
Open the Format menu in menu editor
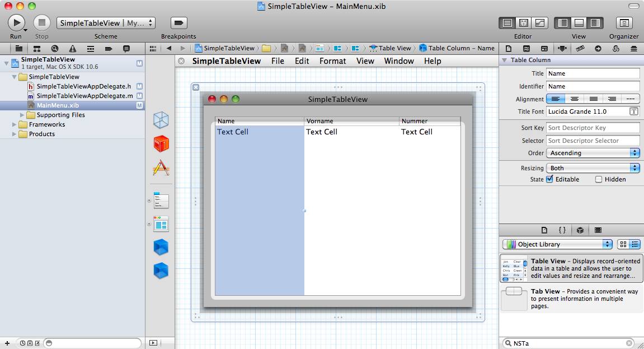pos(332,61)
